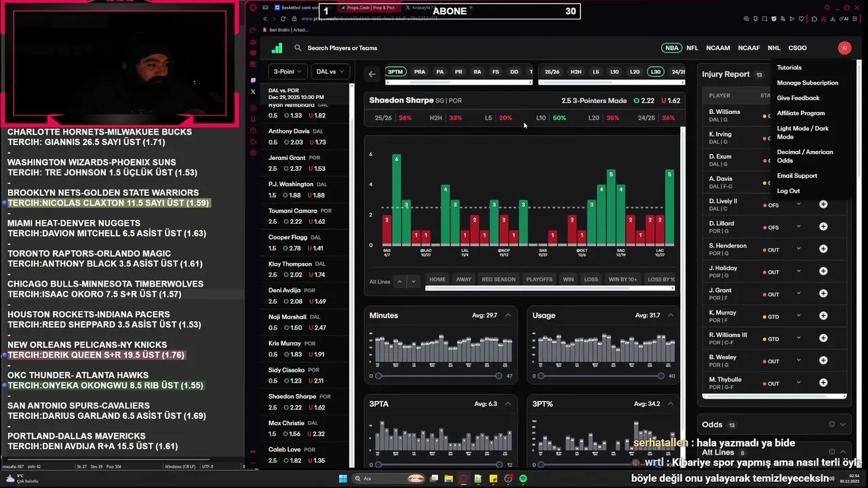Image resolution: width=868 pixels, height=488 pixels.
Task: Click the browser back arrow
Action: (265, 19)
